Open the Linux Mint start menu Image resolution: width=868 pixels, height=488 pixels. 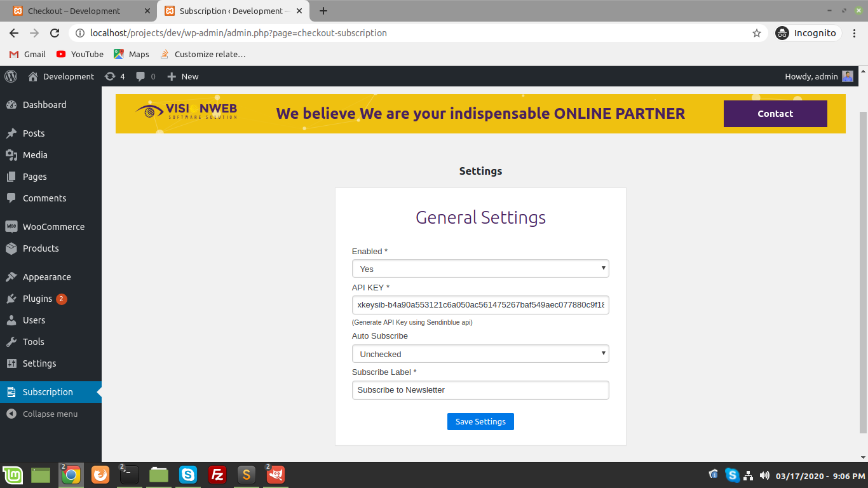13,475
